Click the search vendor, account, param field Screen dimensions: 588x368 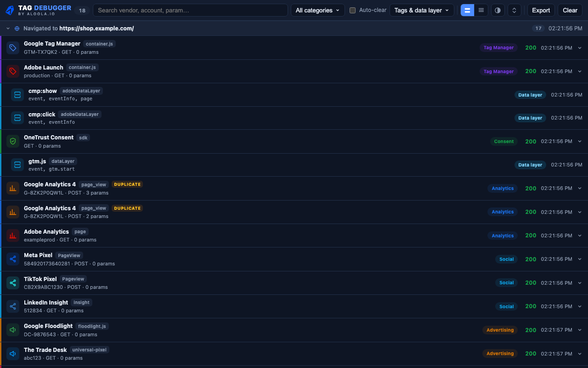pos(190,10)
